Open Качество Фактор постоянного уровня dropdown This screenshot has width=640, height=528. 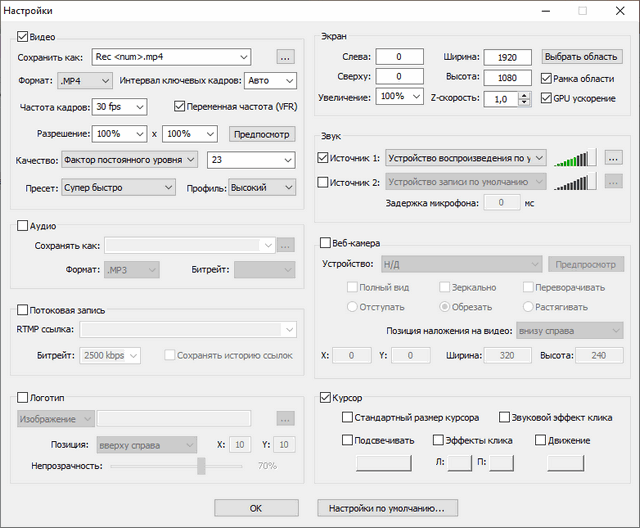[130, 160]
